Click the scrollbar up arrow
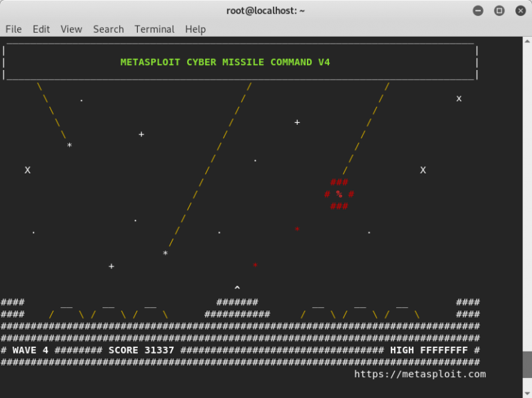The height and width of the screenshot is (398, 532). (527, 42)
